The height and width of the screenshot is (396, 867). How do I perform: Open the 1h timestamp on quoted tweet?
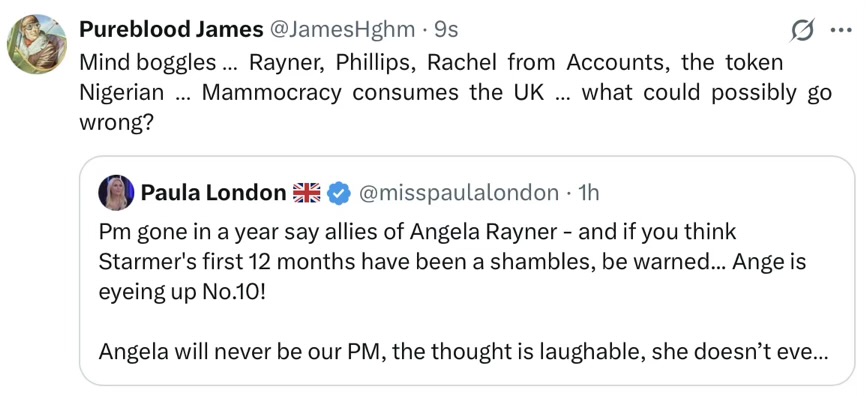tap(588, 192)
